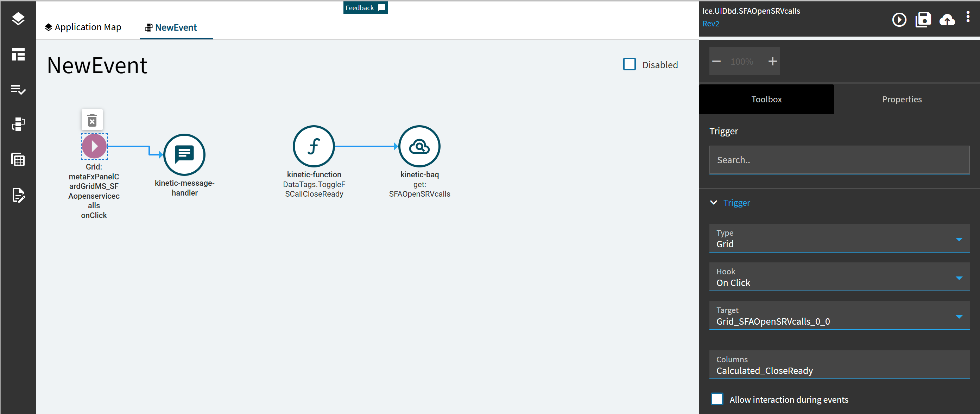The width and height of the screenshot is (980, 414).
Task: Collapse the Trigger section chevron
Action: point(714,203)
